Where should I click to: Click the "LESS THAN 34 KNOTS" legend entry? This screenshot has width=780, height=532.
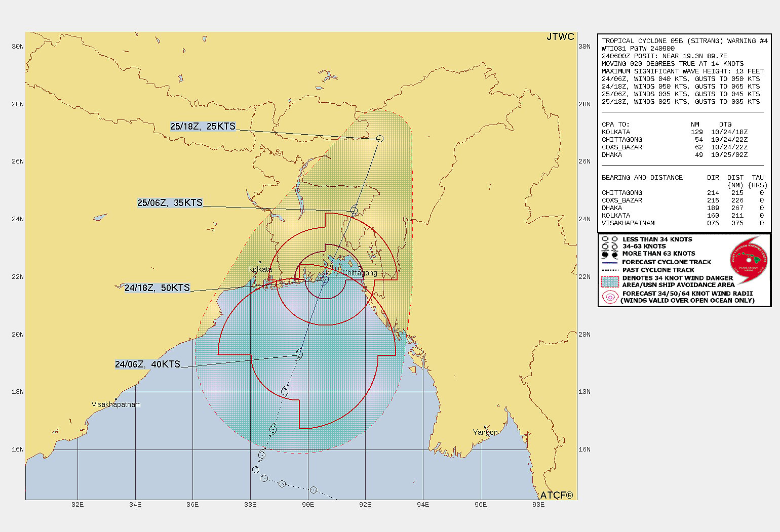657,239
